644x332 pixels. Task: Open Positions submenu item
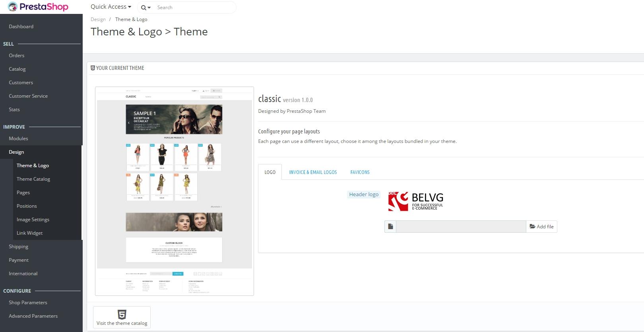pyautogui.click(x=27, y=206)
